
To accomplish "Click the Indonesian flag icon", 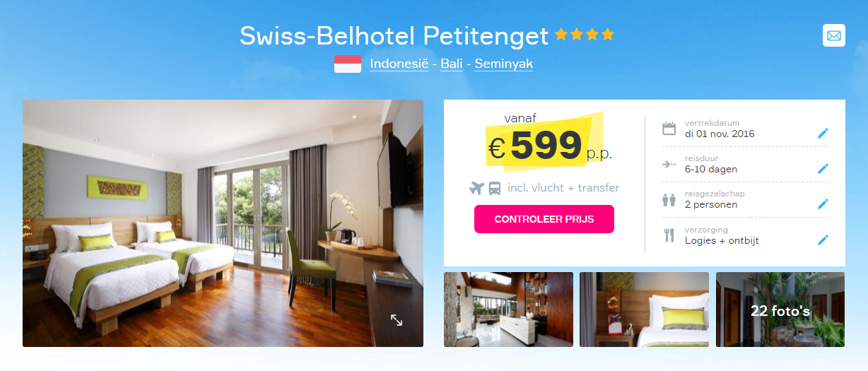I will [348, 64].
